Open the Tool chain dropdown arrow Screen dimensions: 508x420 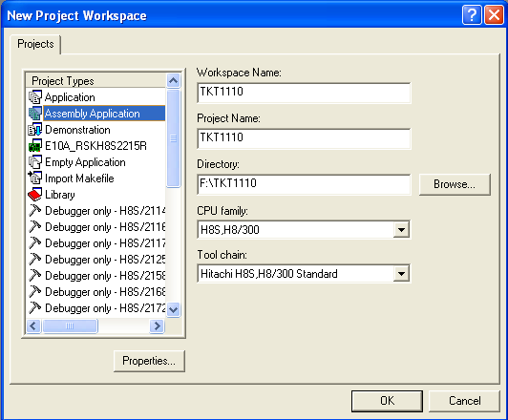pos(401,274)
